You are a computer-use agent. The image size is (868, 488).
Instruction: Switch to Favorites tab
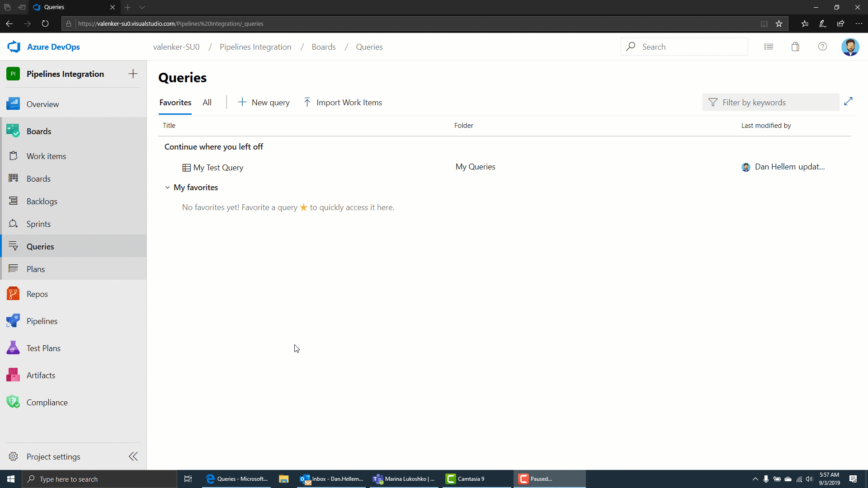[175, 102]
